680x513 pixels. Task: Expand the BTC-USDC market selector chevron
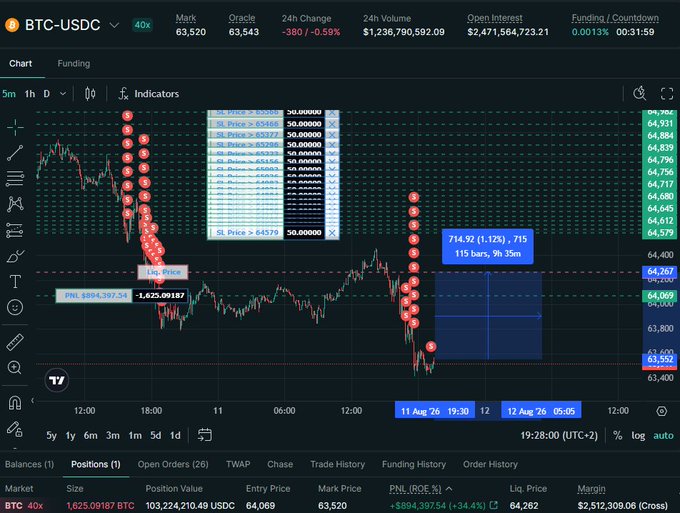114,25
